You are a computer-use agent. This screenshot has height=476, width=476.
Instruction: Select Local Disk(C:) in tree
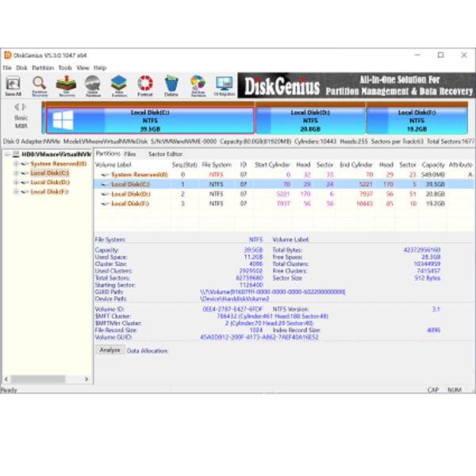(x=50, y=173)
